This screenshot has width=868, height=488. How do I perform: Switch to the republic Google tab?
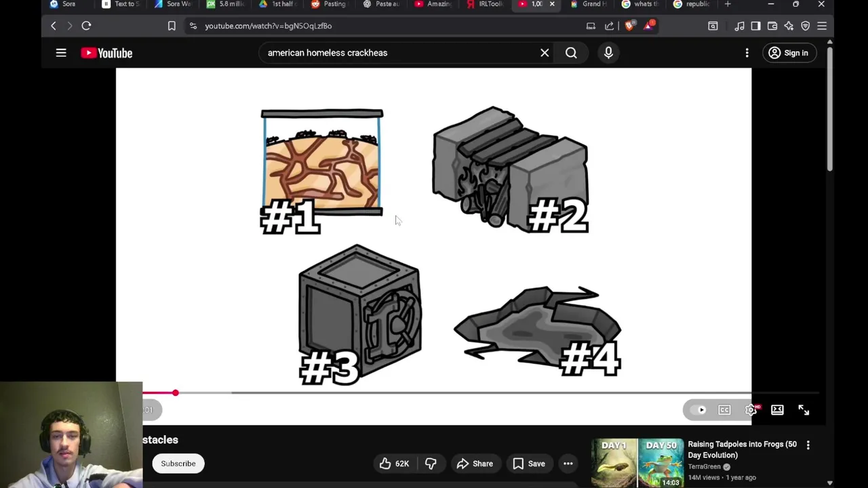pos(693,4)
